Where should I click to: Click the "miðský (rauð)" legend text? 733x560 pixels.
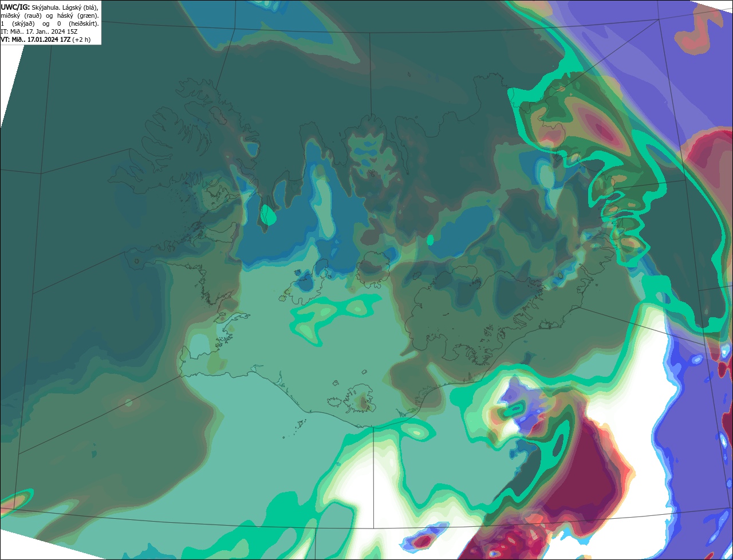coord(21,16)
